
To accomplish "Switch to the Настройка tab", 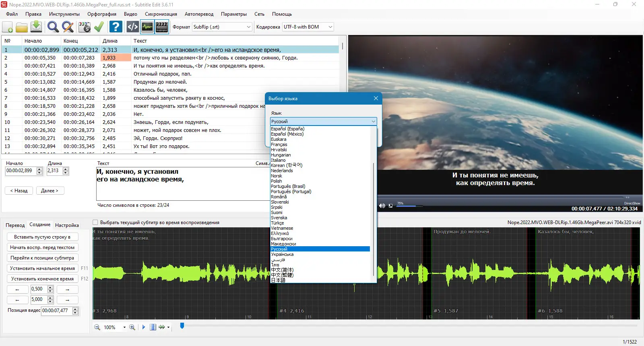I will click(67, 225).
